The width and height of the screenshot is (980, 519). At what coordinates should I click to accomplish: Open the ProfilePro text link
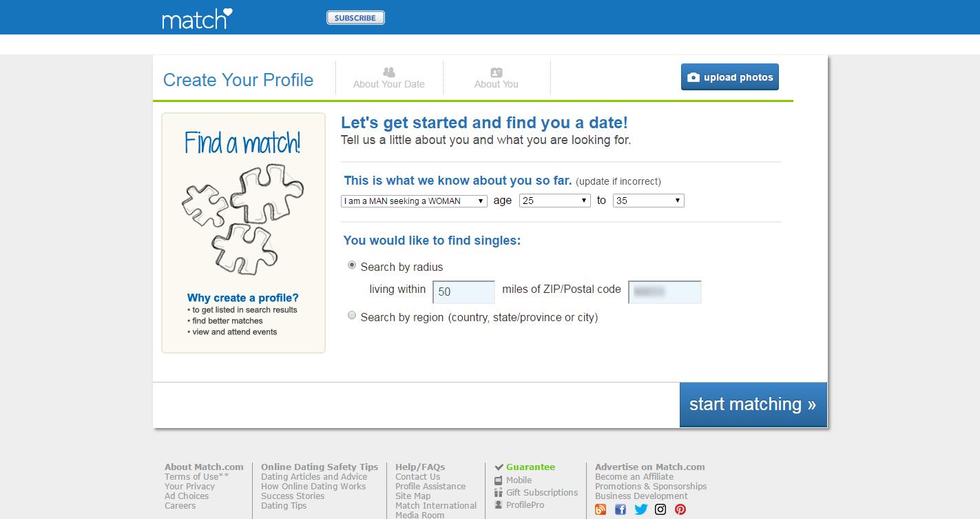525,505
